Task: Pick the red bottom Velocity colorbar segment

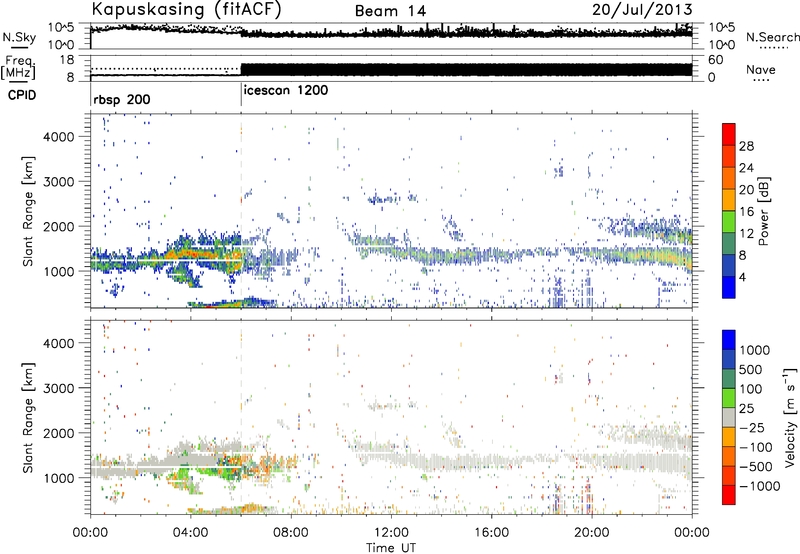Action: tap(729, 495)
